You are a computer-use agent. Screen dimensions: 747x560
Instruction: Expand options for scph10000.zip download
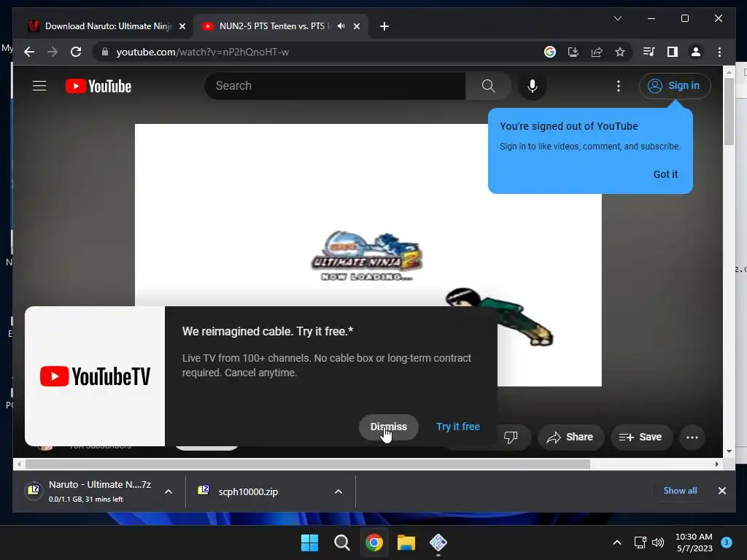click(x=338, y=491)
